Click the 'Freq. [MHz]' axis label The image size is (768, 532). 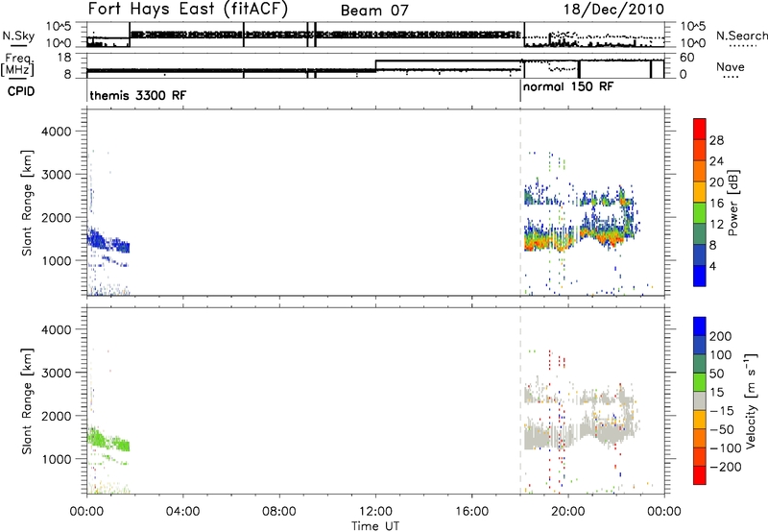[17, 65]
